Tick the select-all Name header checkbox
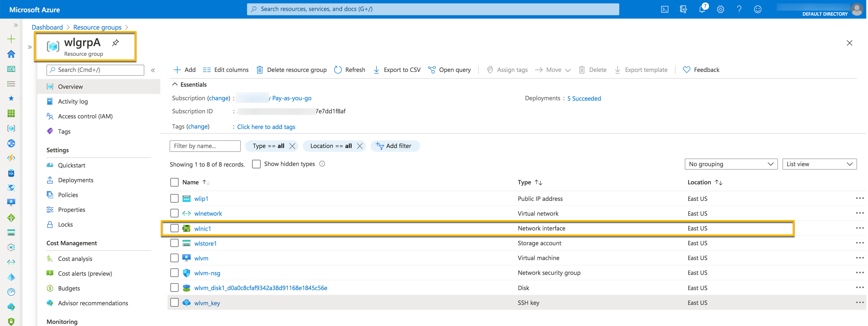Image resolution: width=868 pixels, height=326 pixels. 174,182
